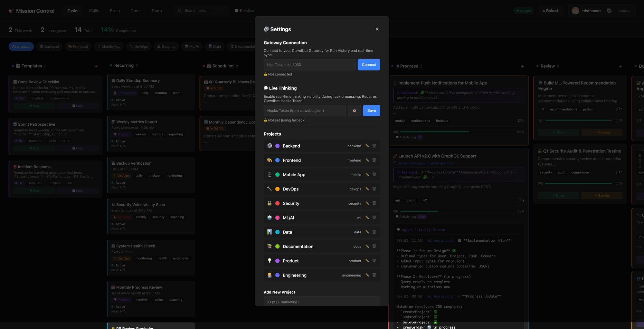Image resolution: width=644 pixels, height=329 pixels.
Task: Filter by ML/AI project chip
Action: 192,46
